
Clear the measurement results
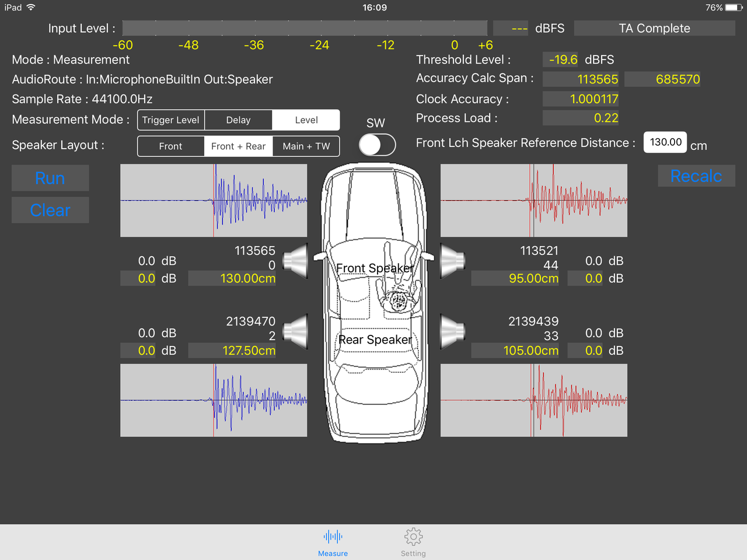[x=50, y=210]
